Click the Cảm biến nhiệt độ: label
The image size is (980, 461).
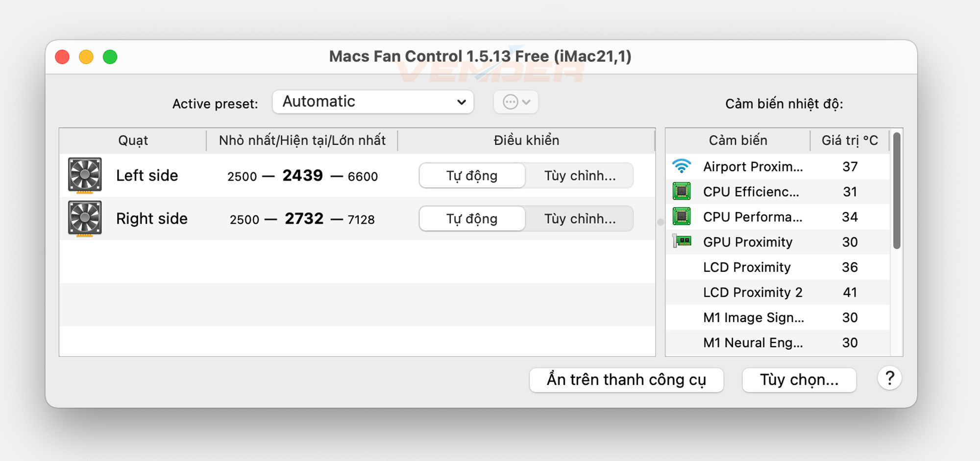(x=784, y=104)
